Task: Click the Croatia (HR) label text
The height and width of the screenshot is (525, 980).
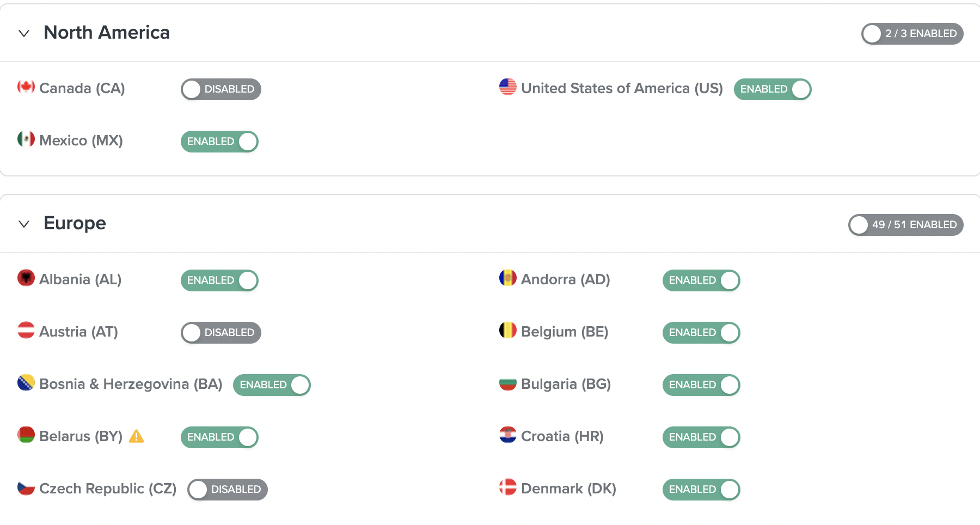Action: click(x=562, y=436)
